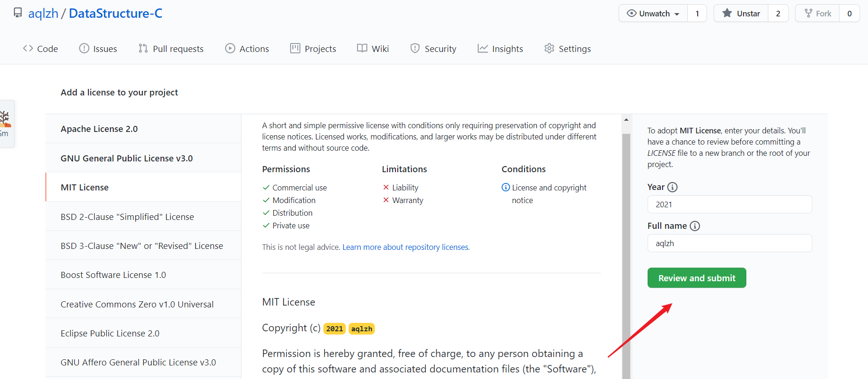Click the Full name info icon
Screen dimensions: 868x379
tap(695, 226)
